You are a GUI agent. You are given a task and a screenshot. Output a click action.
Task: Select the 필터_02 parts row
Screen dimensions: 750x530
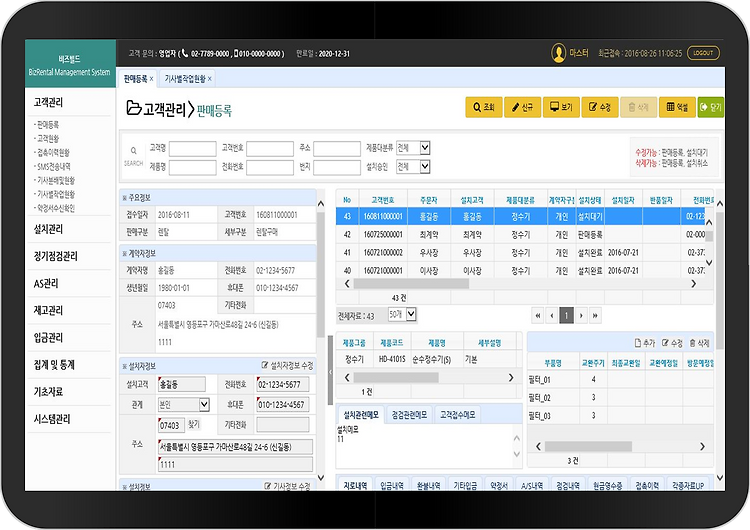coord(620,398)
